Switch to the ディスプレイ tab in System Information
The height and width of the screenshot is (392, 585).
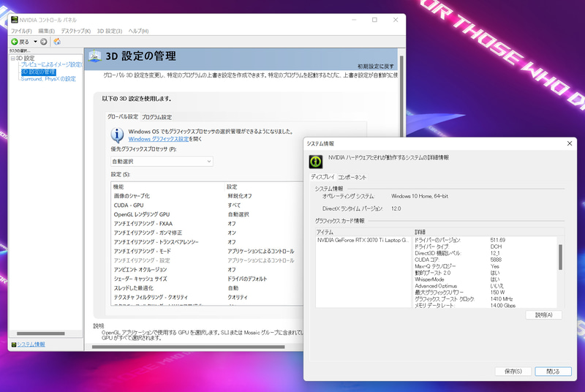pos(322,177)
